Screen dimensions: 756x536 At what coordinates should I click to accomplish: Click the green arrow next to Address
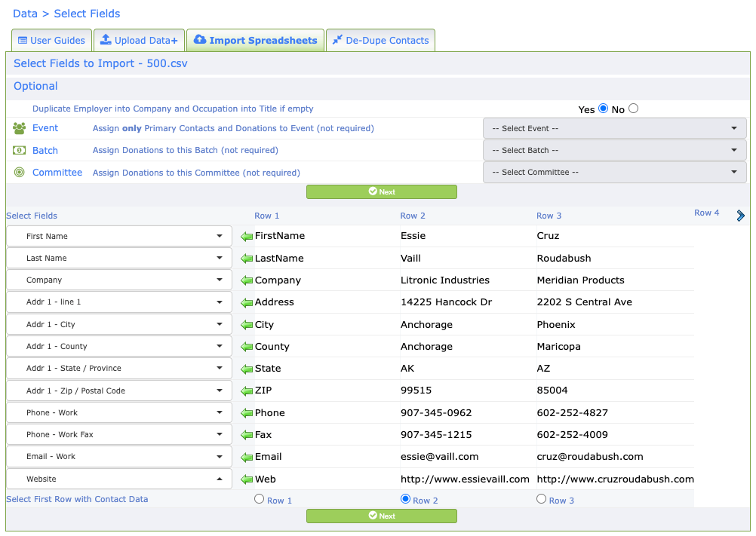click(247, 302)
